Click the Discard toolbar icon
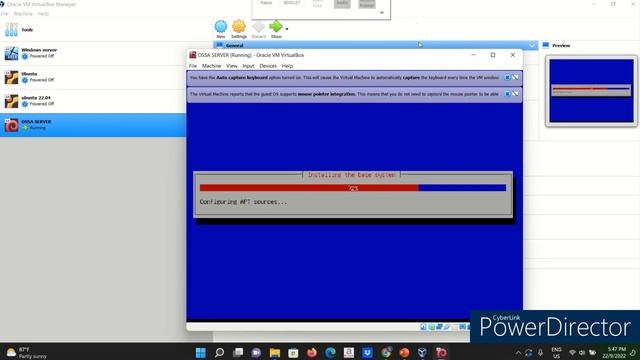 click(258, 27)
